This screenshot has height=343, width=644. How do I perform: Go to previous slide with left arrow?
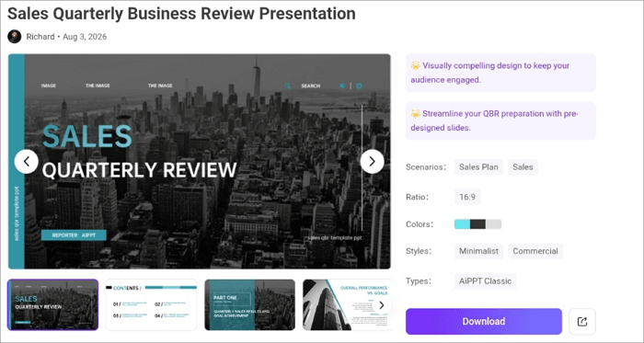click(x=27, y=162)
